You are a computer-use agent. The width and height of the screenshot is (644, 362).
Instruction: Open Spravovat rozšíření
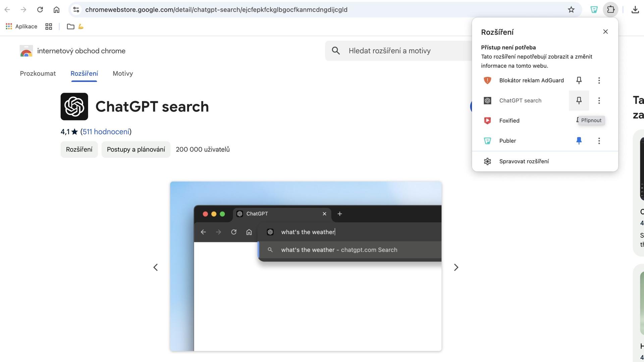pyautogui.click(x=545, y=162)
